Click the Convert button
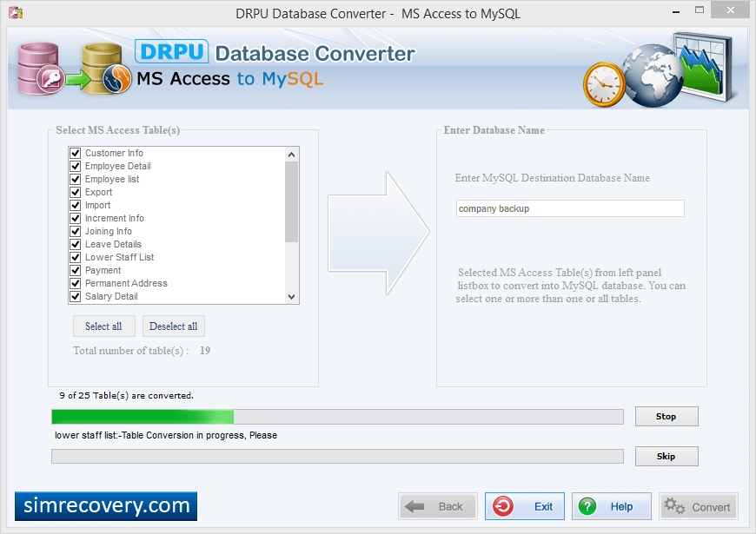Viewport: 756px width, 534px height. tap(698, 506)
